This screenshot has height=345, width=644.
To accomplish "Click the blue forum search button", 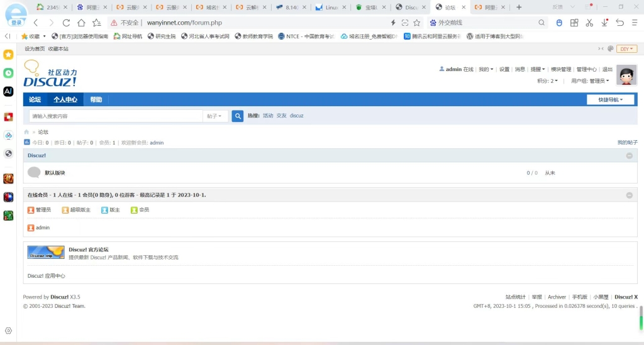I will 237,116.
